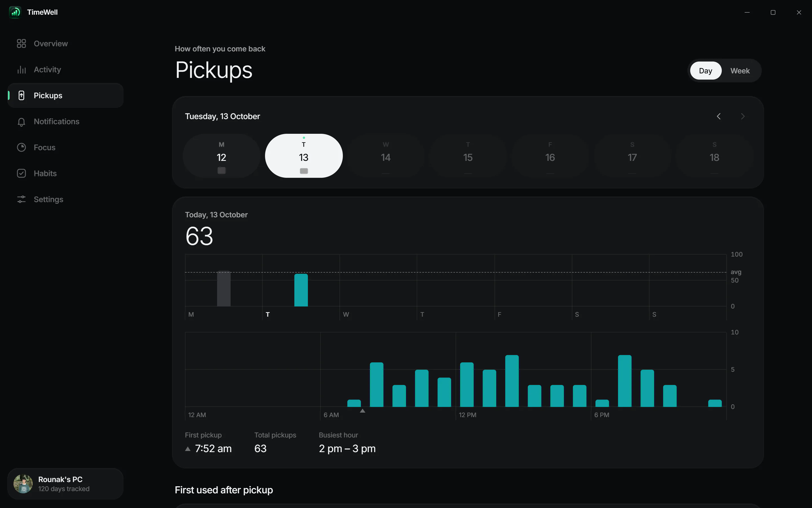Screen dimensions: 812x508
Task: Switch to Day view
Action: (706, 71)
